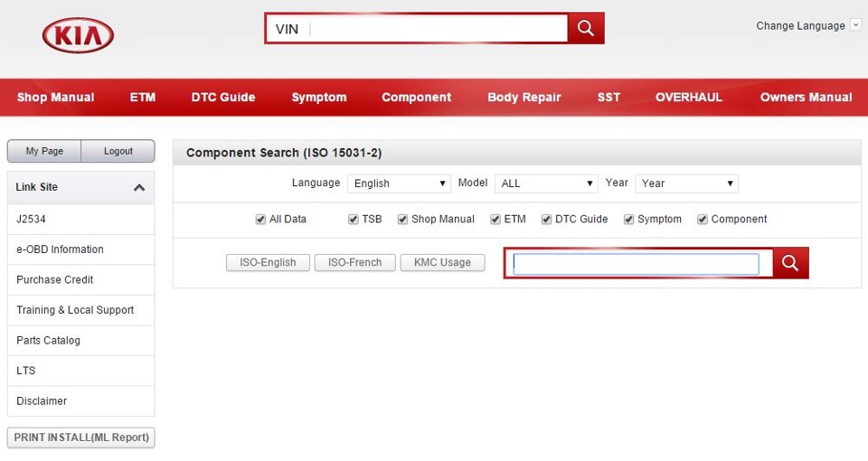The height and width of the screenshot is (461, 868).
Task: Open e-OBD Information link
Action: pyautogui.click(x=80, y=249)
